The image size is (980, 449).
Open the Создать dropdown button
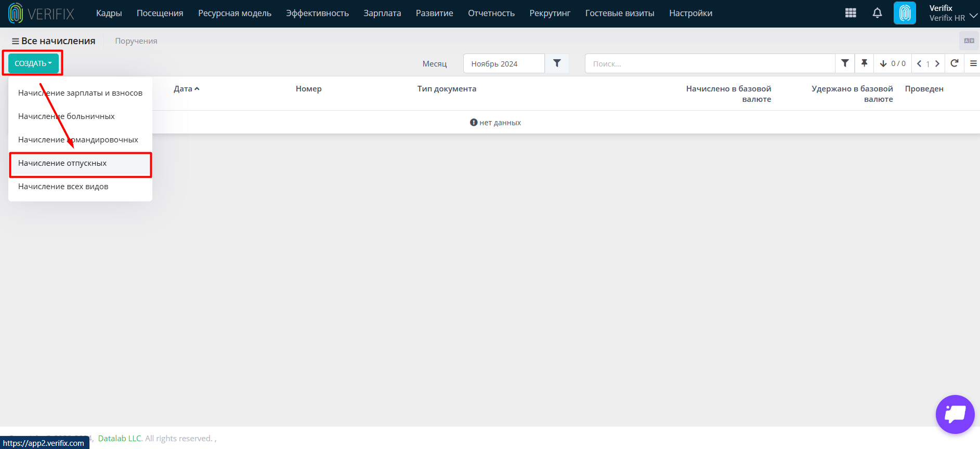(x=33, y=63)
